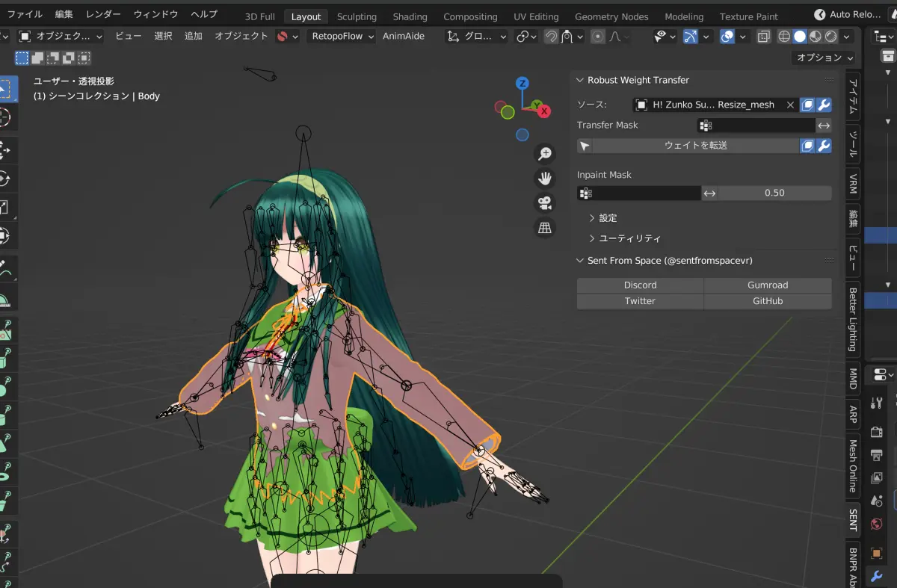Open RetopoFlow dropdown menu

click(340, 36)
